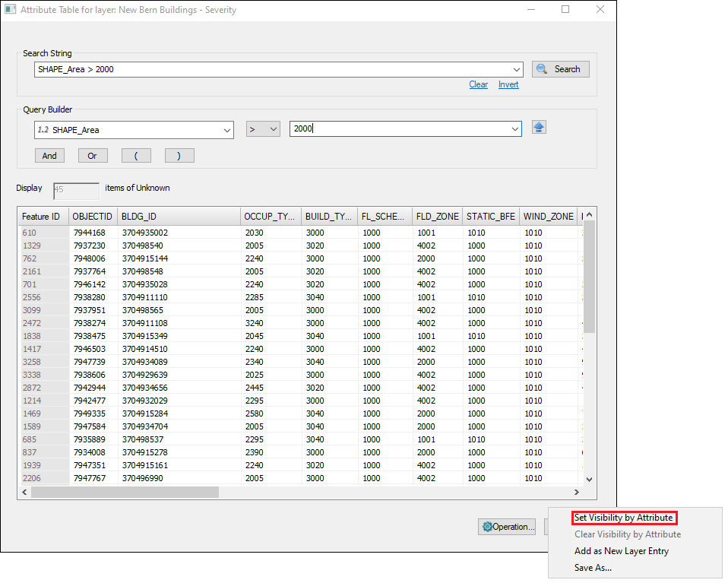
Task: Expand the query value 2000 dropdown
Action: [515, 129]
